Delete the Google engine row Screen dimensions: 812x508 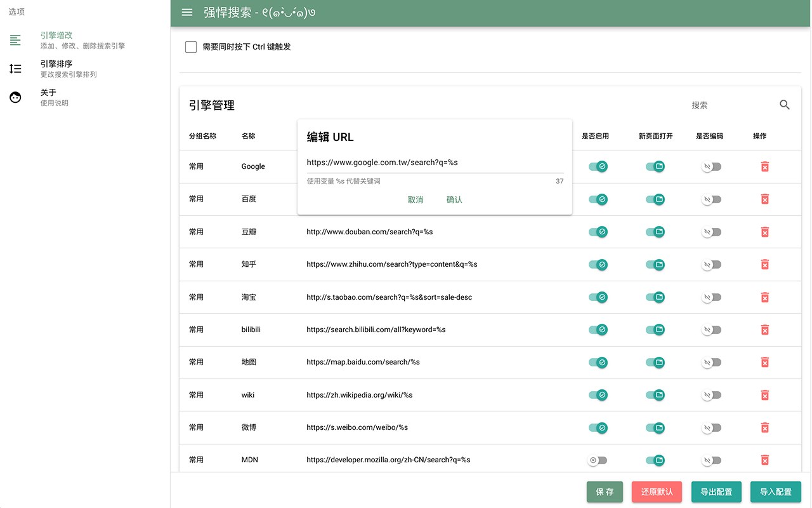[x=764, y=166]
